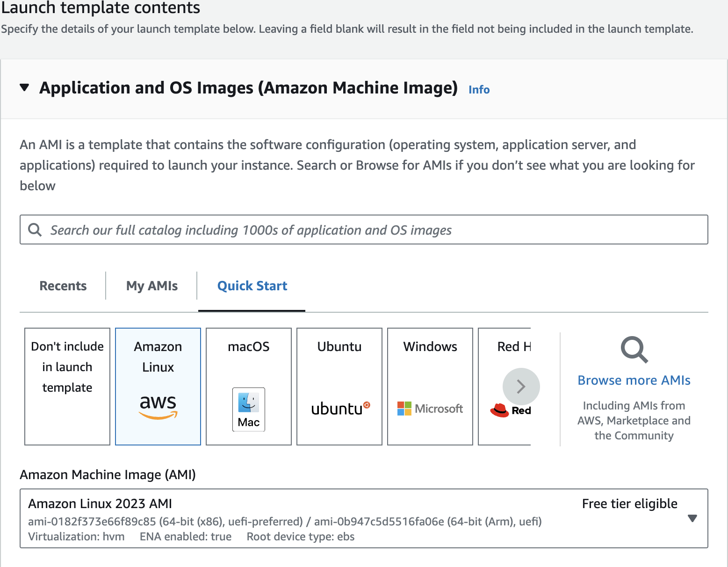Select the Amazon Linux AMI card
Viewport: 728px width, 567px height.
tap(158, 387)
